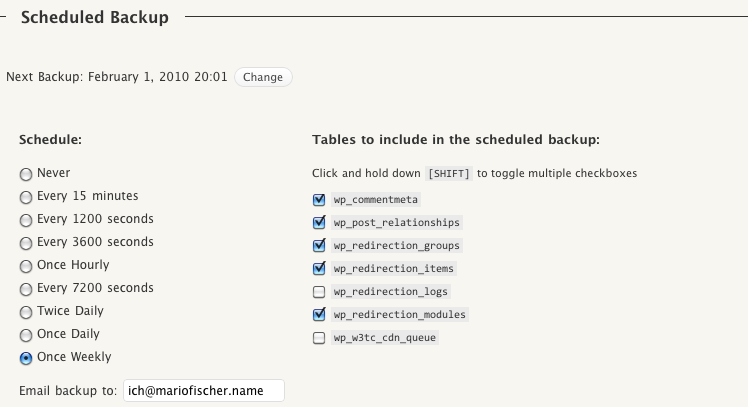Viewport: 748px width, 407px height.
Task: Click the wp_redirection_logs table label
Action: [391, 292]
